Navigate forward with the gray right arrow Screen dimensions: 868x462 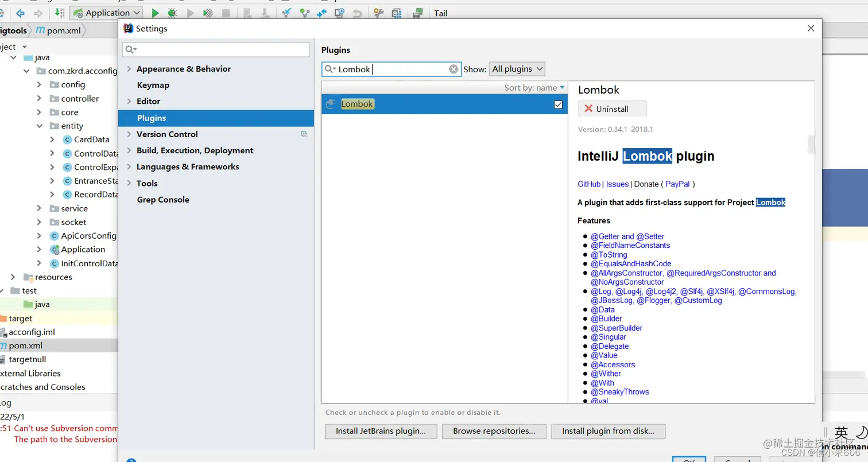coord(38,13)
